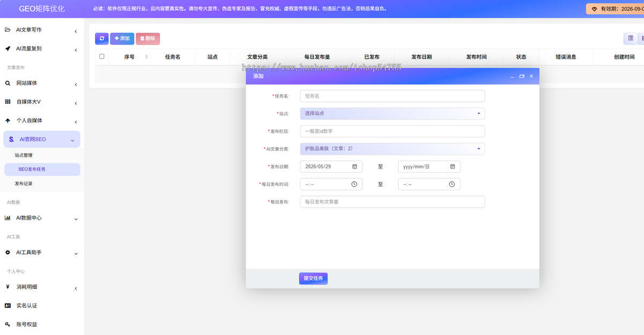
Task: Expand the AI数据中心 menu chevron
Action: point(76,219)
